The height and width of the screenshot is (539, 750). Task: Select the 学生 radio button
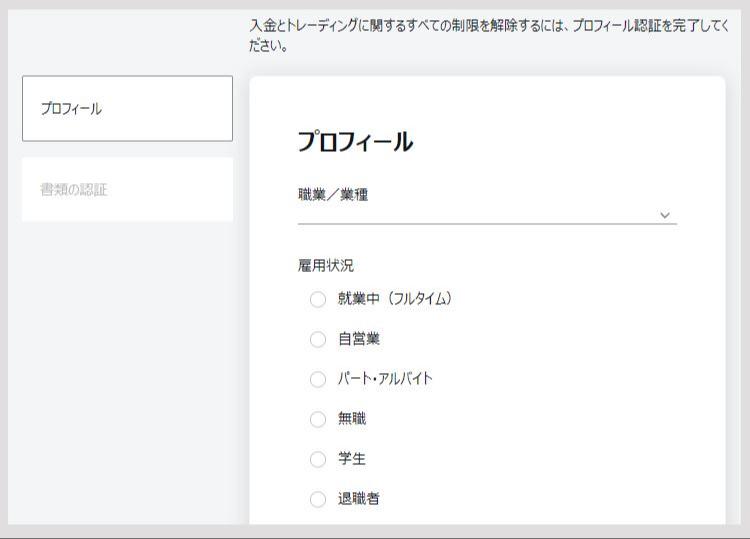[318, 459]
